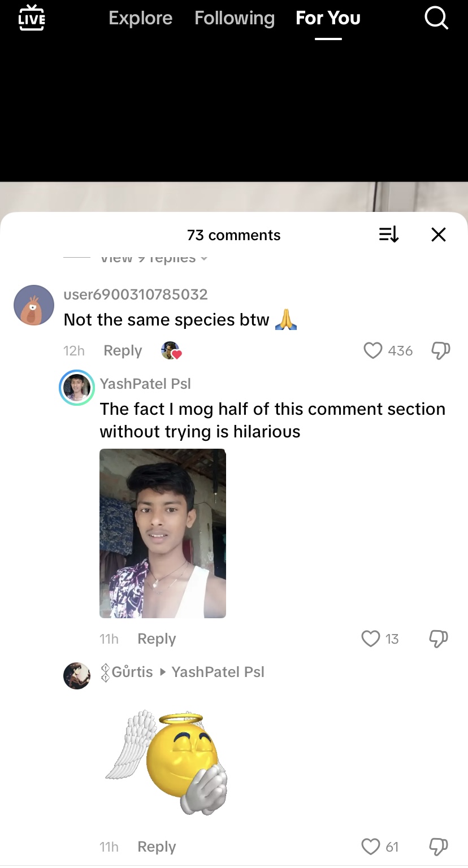468x868 pixels.
Task: Like Gůrtis's angel emoji reply
Action: coord(371,847)
